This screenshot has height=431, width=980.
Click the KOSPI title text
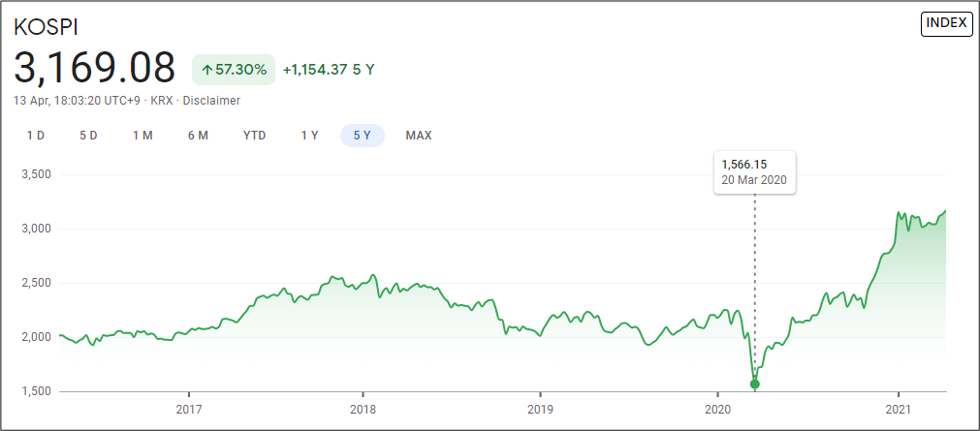47,28
